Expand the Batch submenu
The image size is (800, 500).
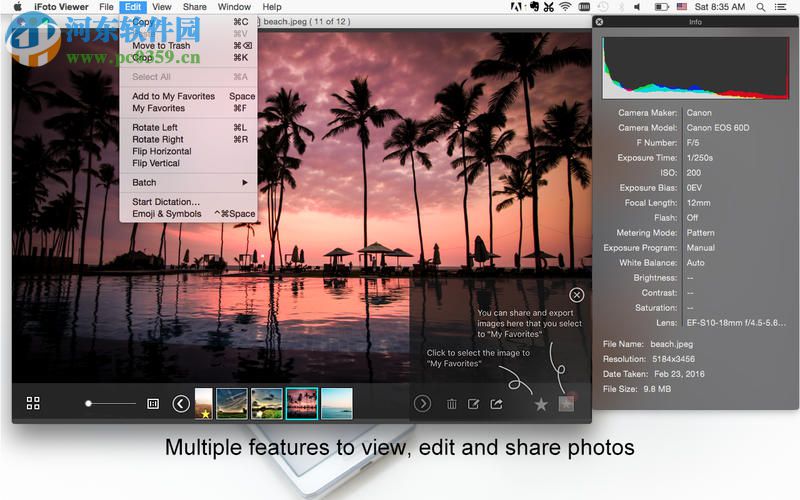point(188,182)
